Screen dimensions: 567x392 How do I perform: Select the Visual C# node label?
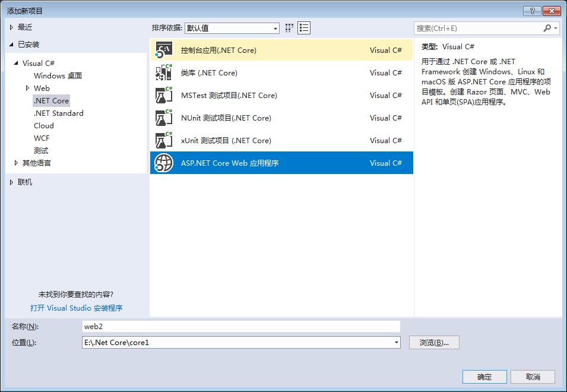click(39, 63)
